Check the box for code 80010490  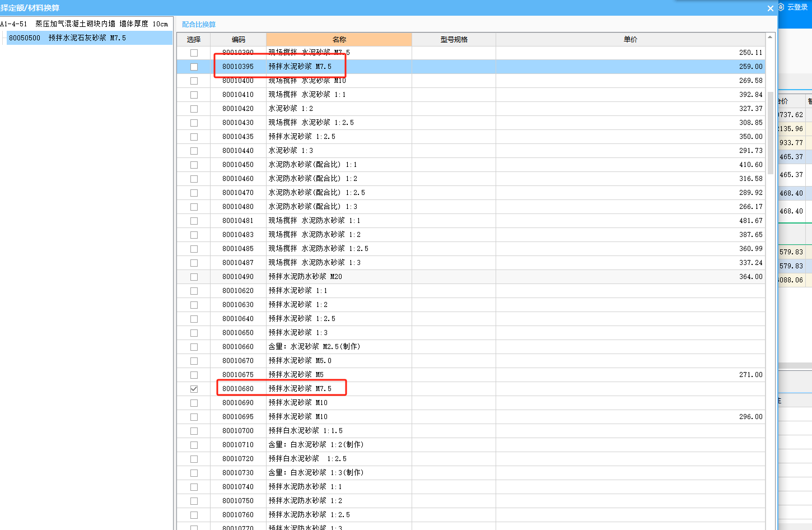[x=194, y=277]
